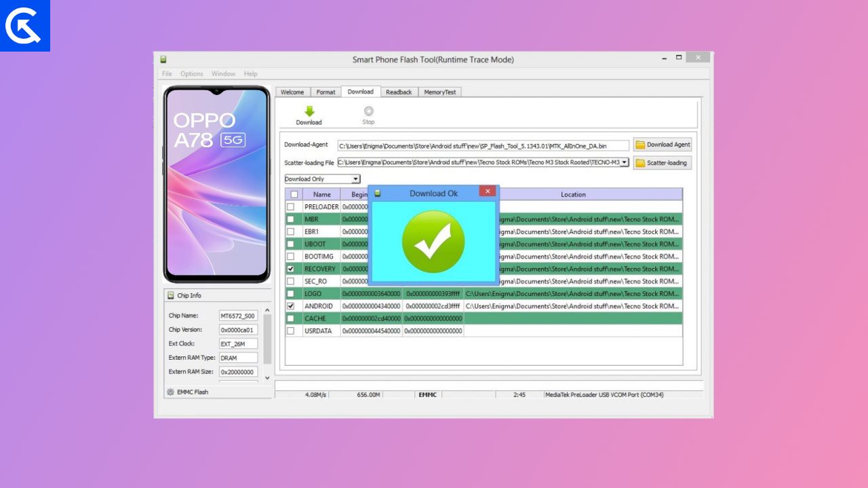Image resolution: width=868 pixels, height=488 pixels.
Task: Switch to the Welcome tab
Action: 293,92
